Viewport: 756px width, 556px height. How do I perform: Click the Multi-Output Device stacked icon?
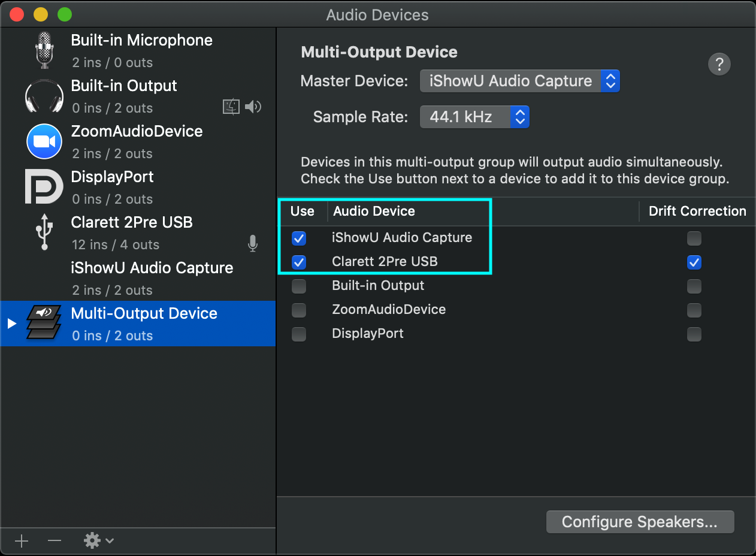click(44, 323)
